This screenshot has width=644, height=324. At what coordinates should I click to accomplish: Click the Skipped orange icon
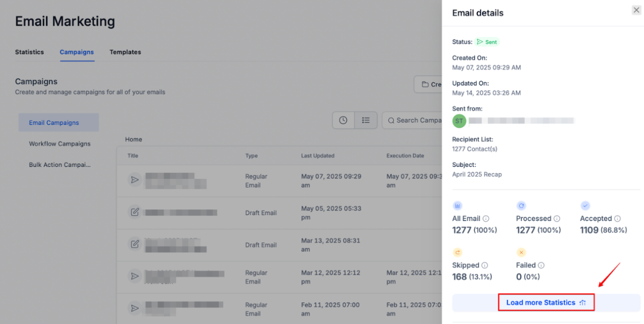point(457,252)
